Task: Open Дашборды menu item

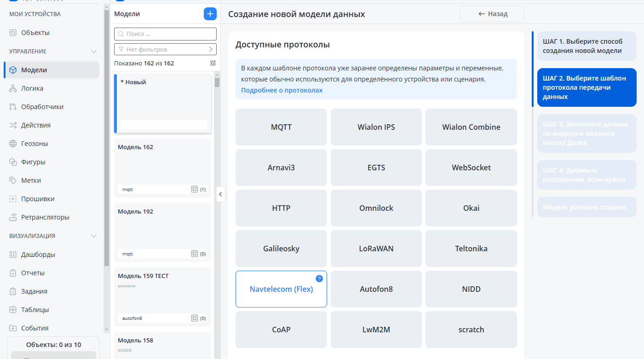Action: click(52, 255)
